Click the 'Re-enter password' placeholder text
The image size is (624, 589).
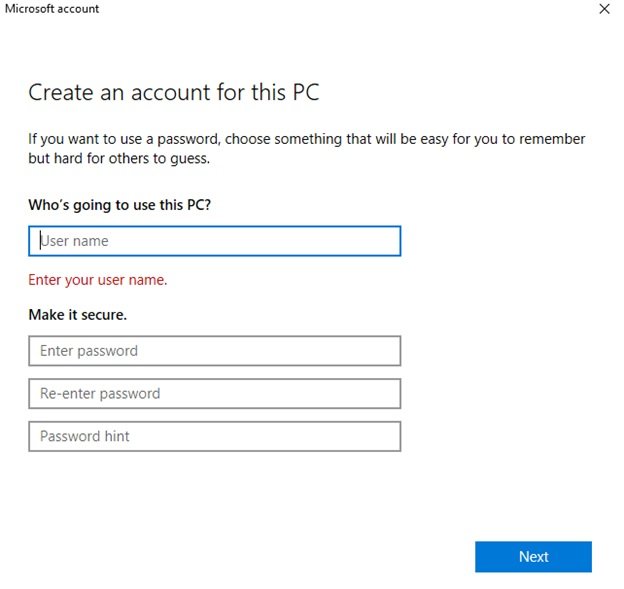coord(100,394)
